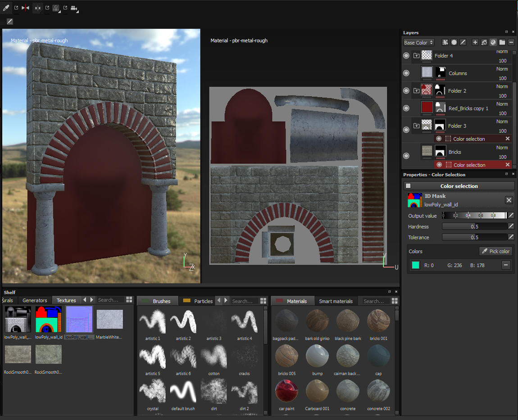Adjust the Hardness slider
This screenshot has width=518, height=420.
[474, 226]
